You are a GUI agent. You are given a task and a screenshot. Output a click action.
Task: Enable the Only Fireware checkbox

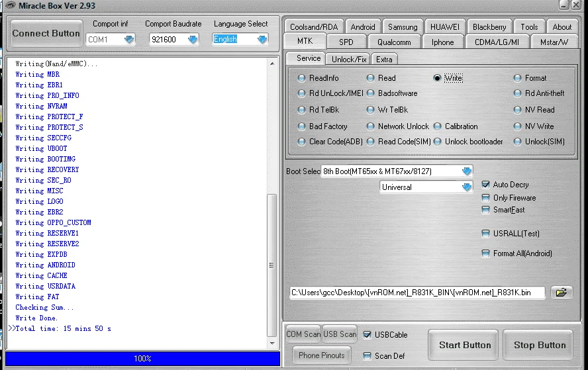click(485, 197)
